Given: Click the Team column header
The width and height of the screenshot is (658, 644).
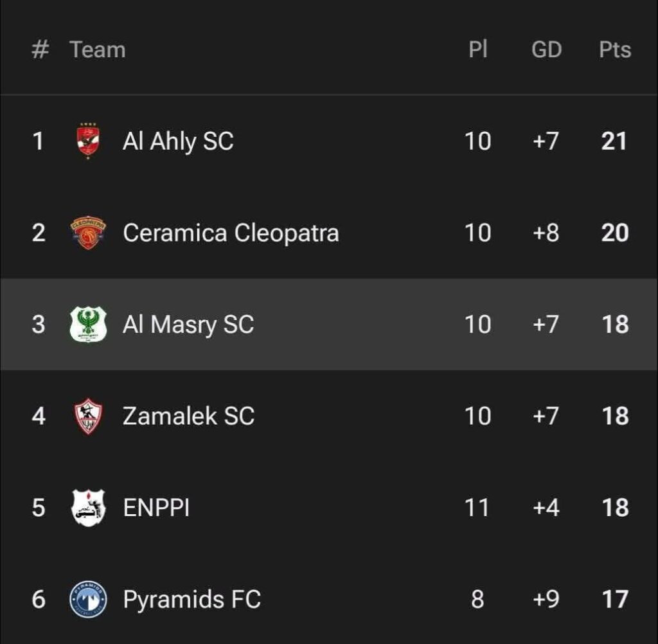Looking at the screenshot, I should click(x=98, y=49).
